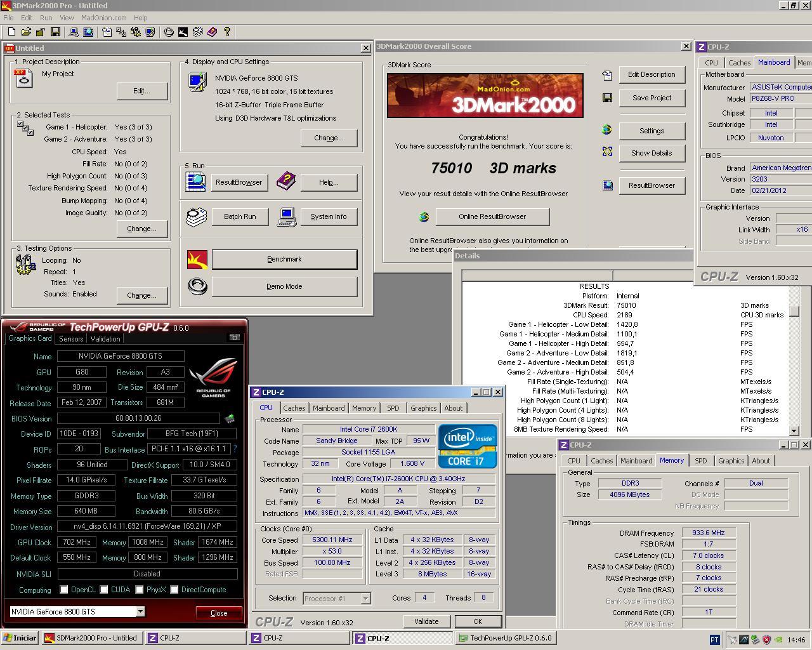Click Change in Selected Tests section

point(141,229)
